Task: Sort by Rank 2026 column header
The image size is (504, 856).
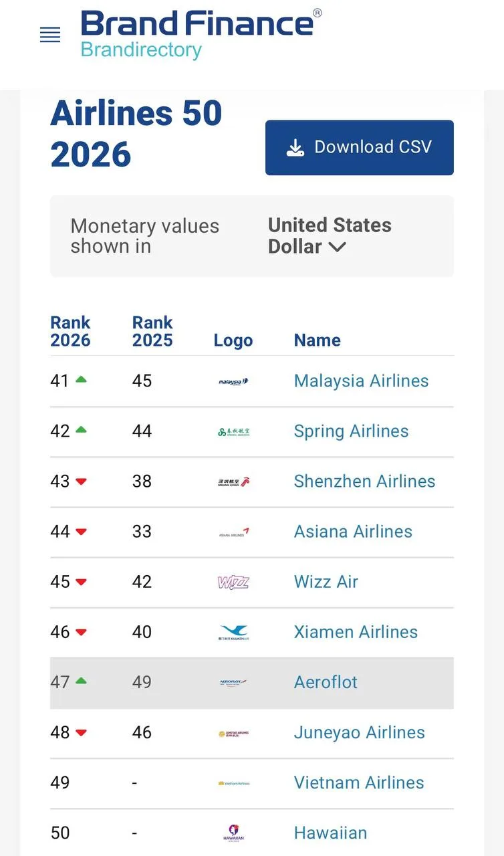Action: (x=70, y=331)
